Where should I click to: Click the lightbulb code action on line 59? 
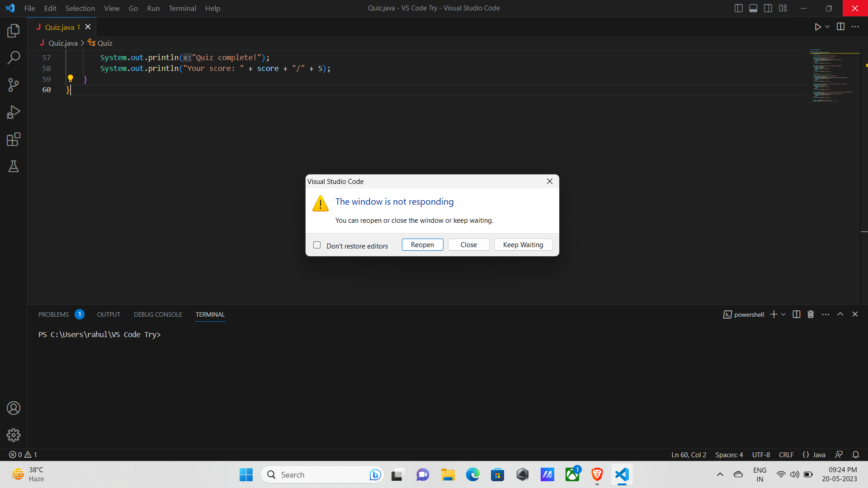71,79
